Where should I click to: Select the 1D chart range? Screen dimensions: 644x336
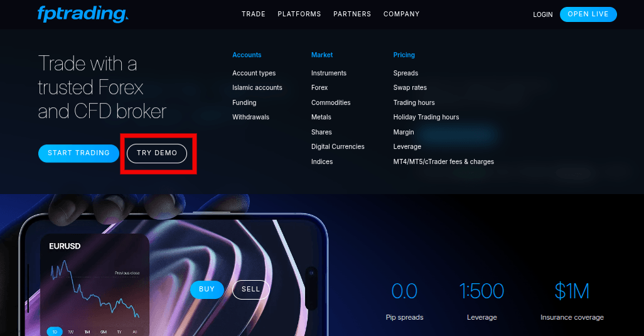(55, 332)
